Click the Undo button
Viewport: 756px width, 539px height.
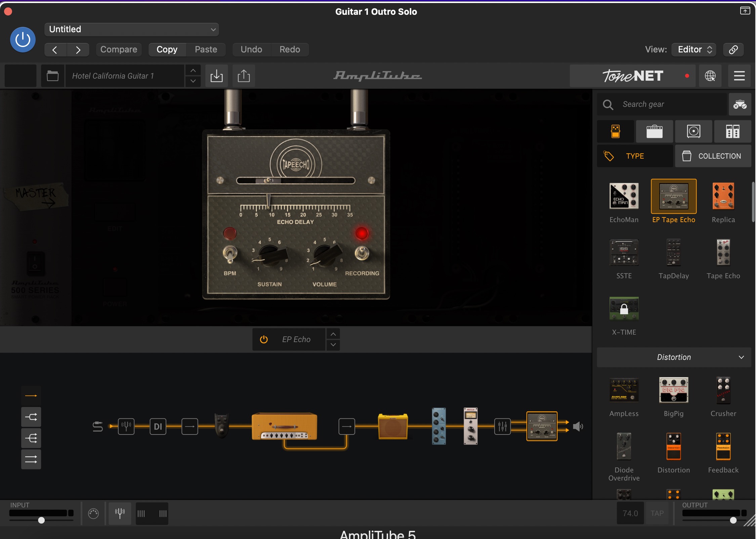pyautogui.click(x=251, y=50)
